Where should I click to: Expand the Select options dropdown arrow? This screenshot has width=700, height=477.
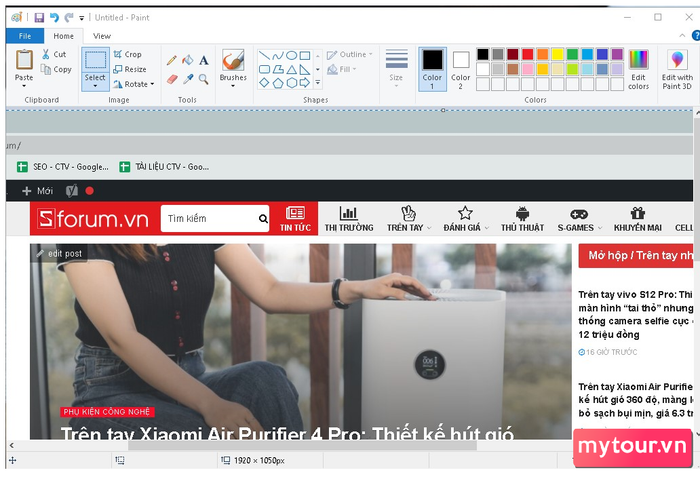(95, 86)
